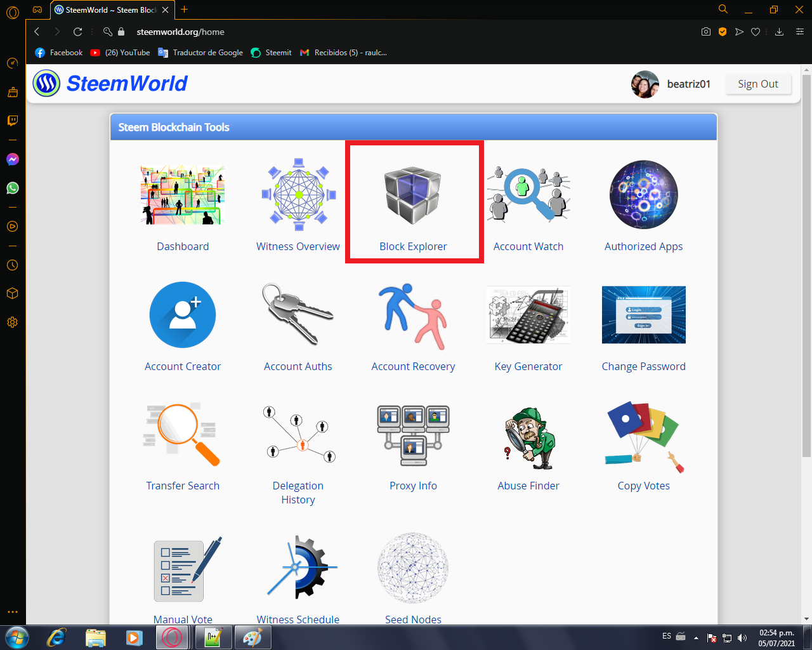Go back to the previous page
Image resolution: width=812 pixels, height=650 pixels.
pos(37,32)
